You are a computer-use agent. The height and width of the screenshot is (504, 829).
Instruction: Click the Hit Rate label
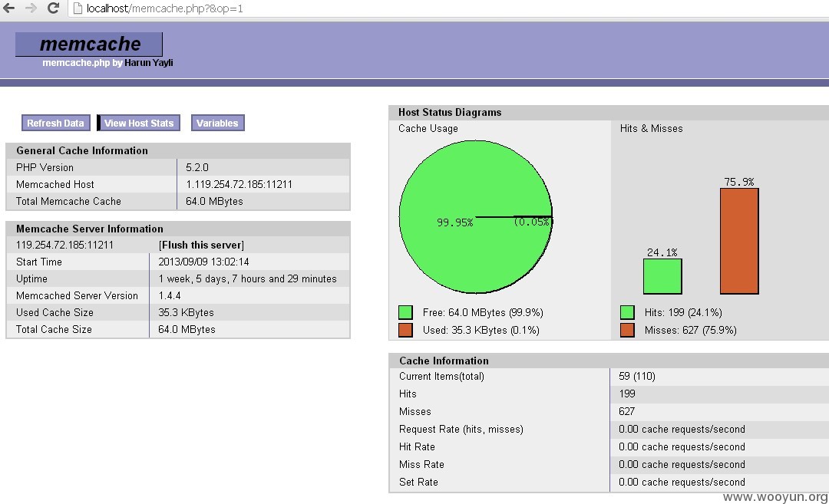(x=417, y=447)
